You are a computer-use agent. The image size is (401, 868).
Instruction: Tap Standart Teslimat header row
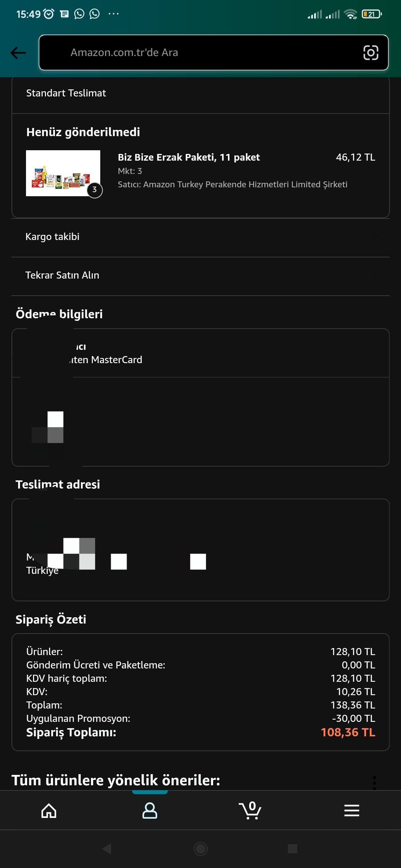pos(200,93)
